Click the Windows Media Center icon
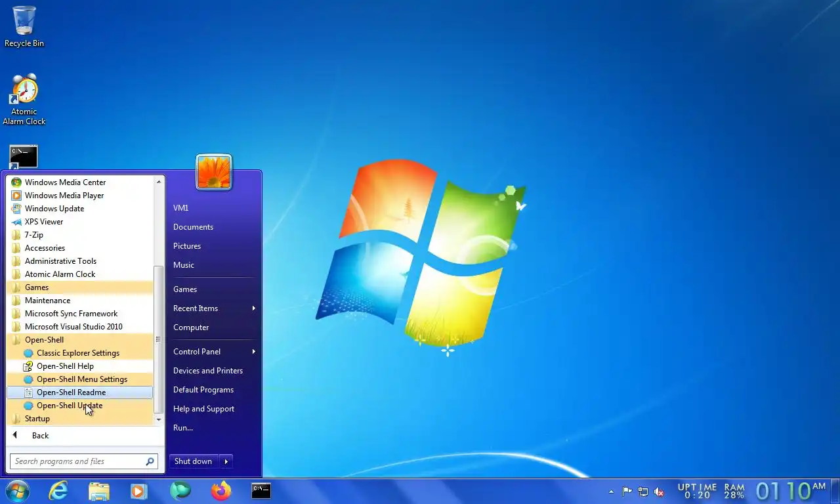The width and height of the screenshot is (840, 504). tap(16, 182)
